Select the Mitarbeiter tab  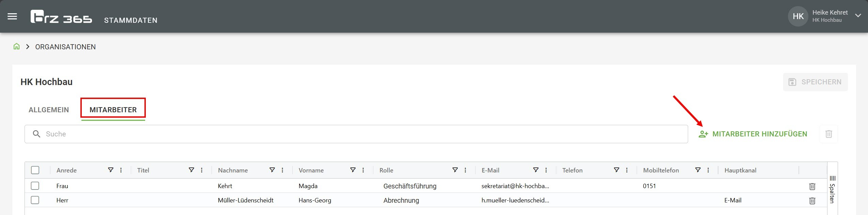[113, 110]
